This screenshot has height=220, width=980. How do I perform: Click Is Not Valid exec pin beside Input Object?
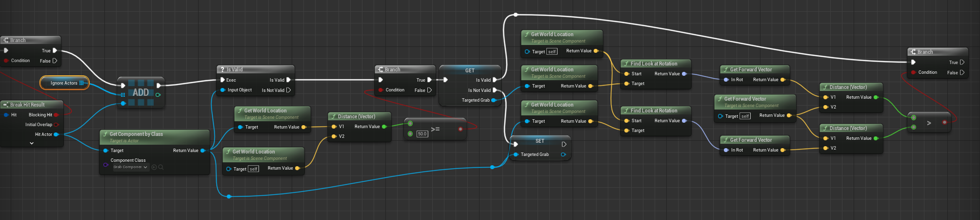pyautogui.click(x=288, y=90)
